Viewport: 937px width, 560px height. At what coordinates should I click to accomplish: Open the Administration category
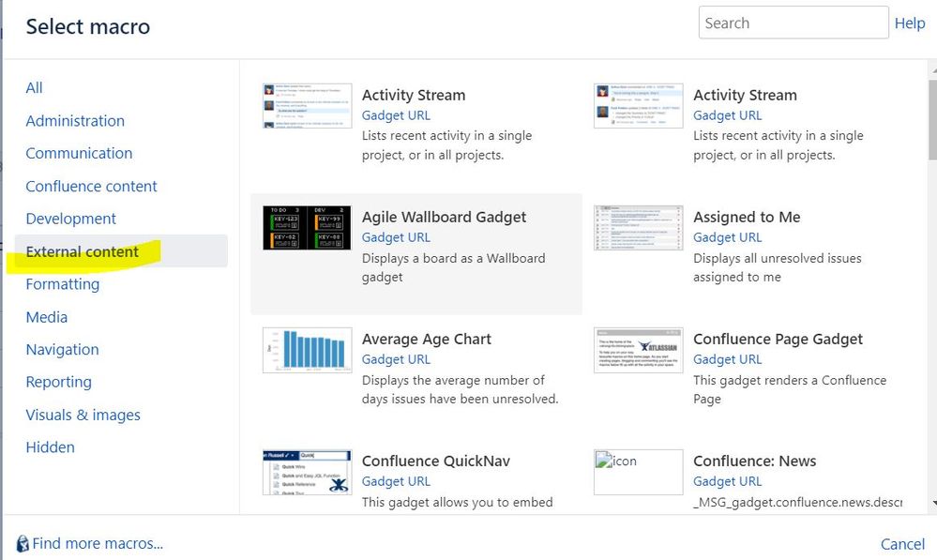pyautogui.click(x=75, y=121)
